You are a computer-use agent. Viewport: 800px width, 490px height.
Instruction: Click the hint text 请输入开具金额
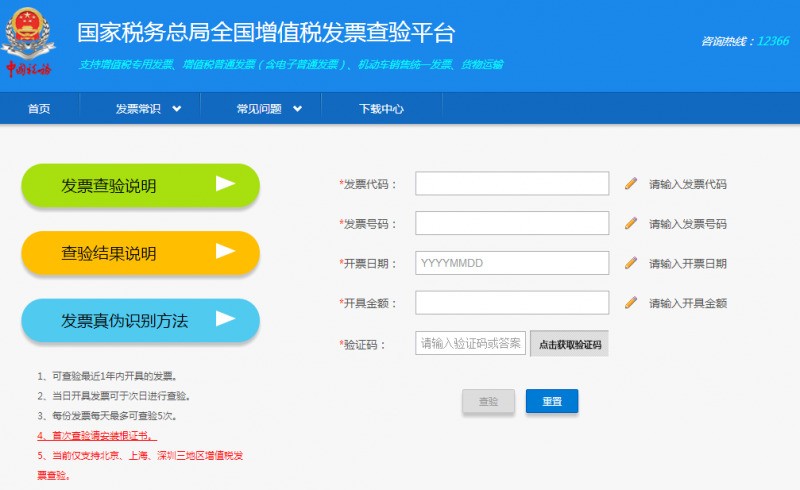point(688,304)
